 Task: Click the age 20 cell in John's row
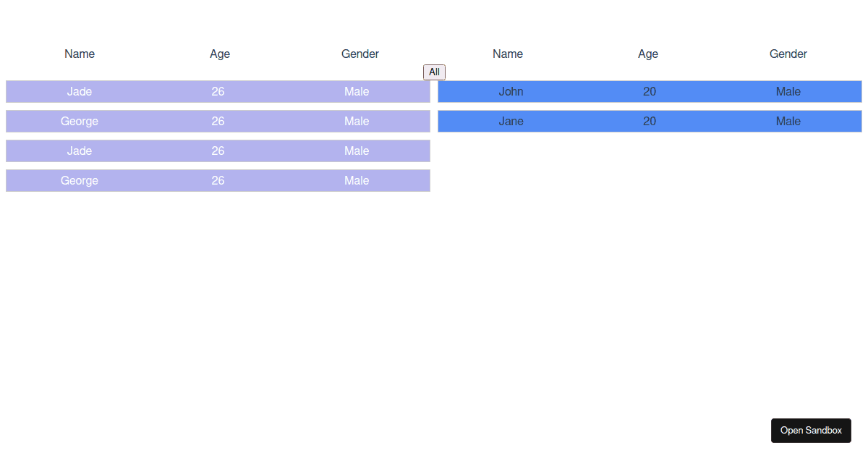(650, 91)
